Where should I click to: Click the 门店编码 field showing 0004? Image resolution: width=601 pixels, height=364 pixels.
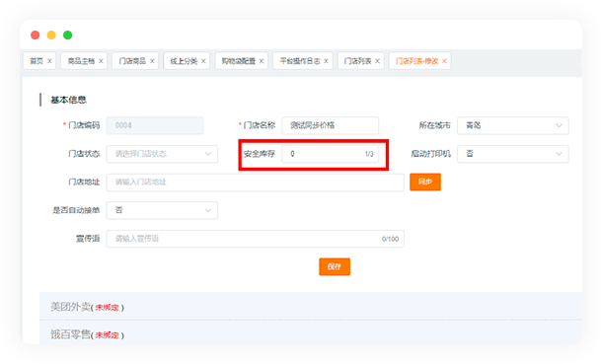155,125
